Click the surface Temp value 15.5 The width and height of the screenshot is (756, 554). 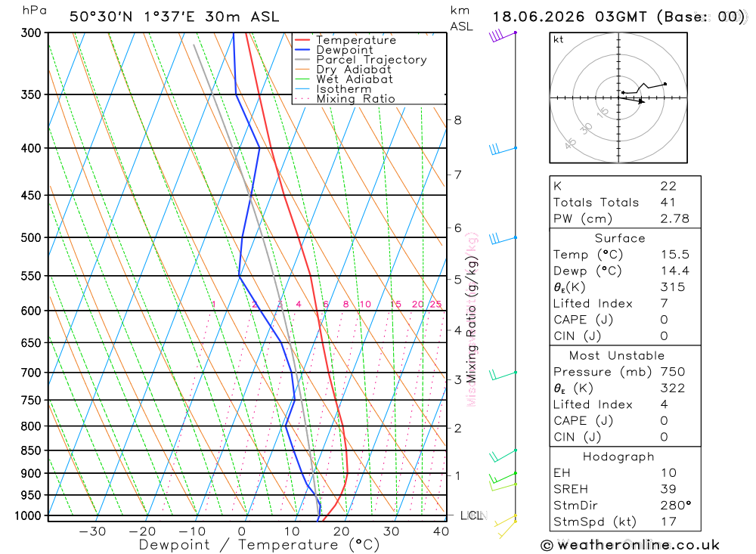click(674, 255)
